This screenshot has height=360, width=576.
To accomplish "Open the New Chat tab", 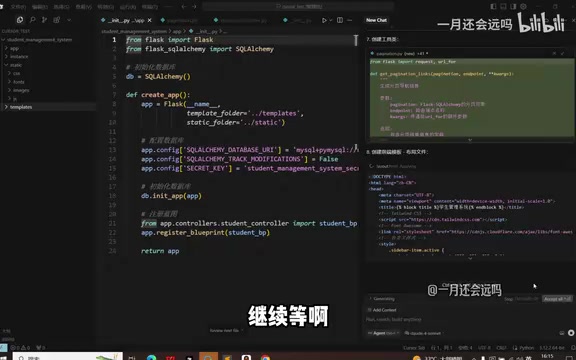I will tap(376, 20).
